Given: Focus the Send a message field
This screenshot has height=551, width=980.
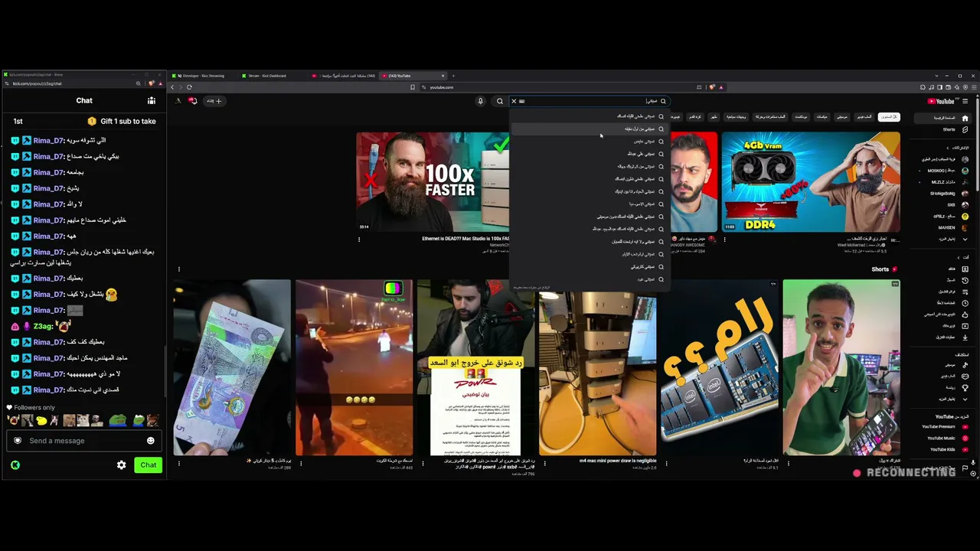Looking at the screenshot, I should tap(84, 441).
